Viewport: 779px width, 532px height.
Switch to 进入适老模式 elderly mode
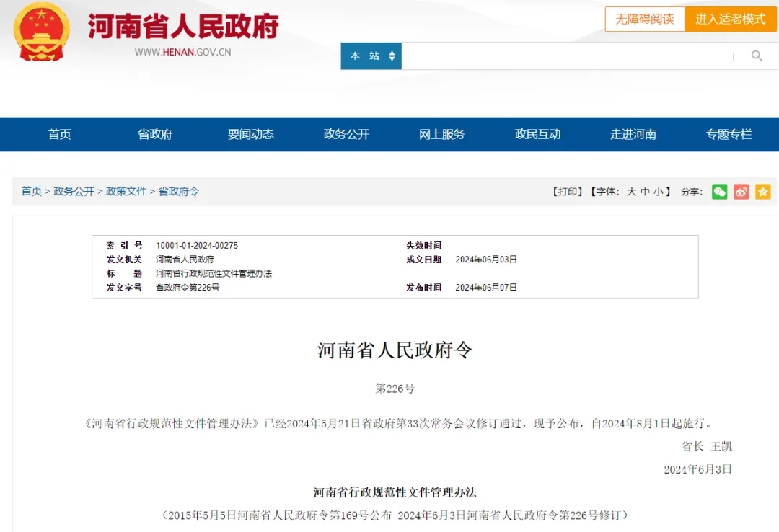(x=730, y=19)
